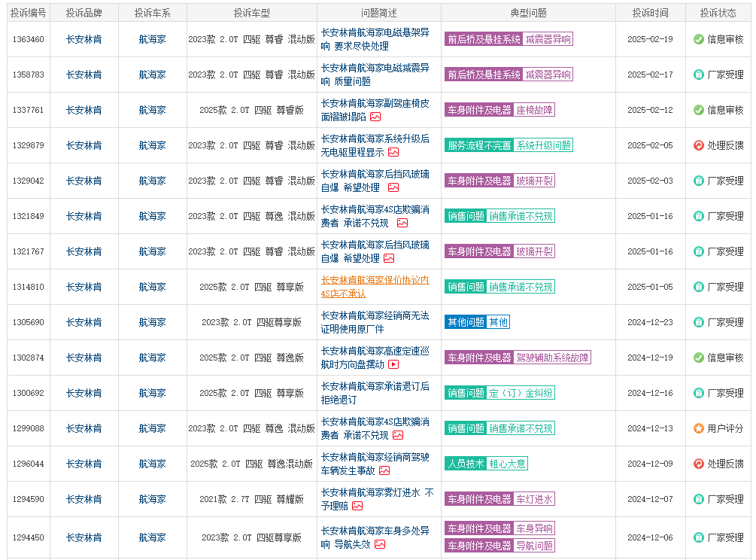Screen dimensions: 756x560
Task: Click the 驾驶辅助系统故障 tag in row 1302874
Action: pyautogui.click(x=552, y=358)
